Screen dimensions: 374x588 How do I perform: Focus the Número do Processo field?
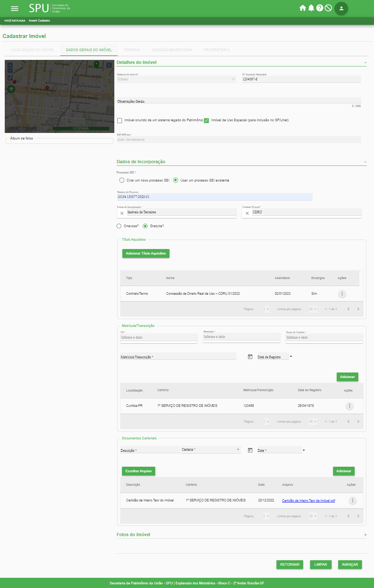click(215, 197)
